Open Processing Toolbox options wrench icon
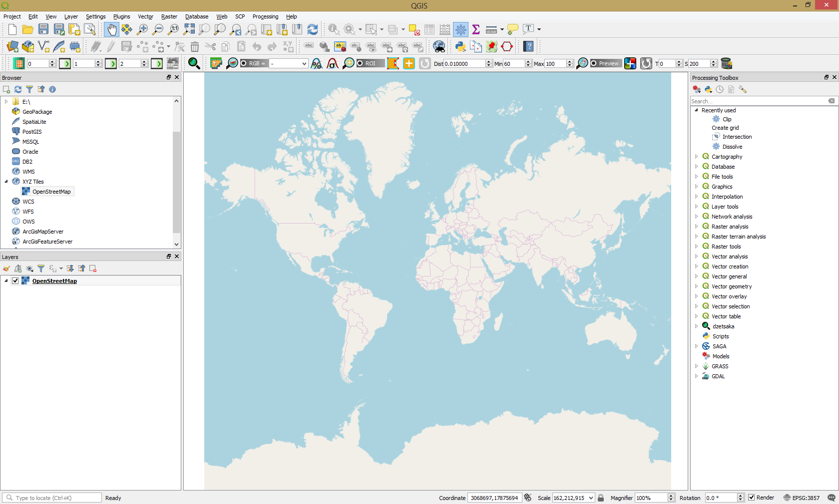839x504 pixels. 743,89
